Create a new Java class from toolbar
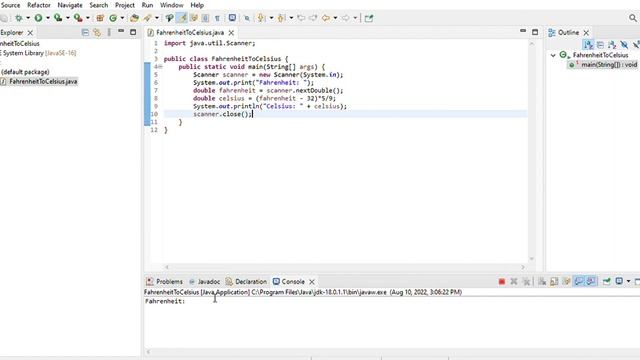Screen dimensions: 640x360 click(x=113, y=18)
